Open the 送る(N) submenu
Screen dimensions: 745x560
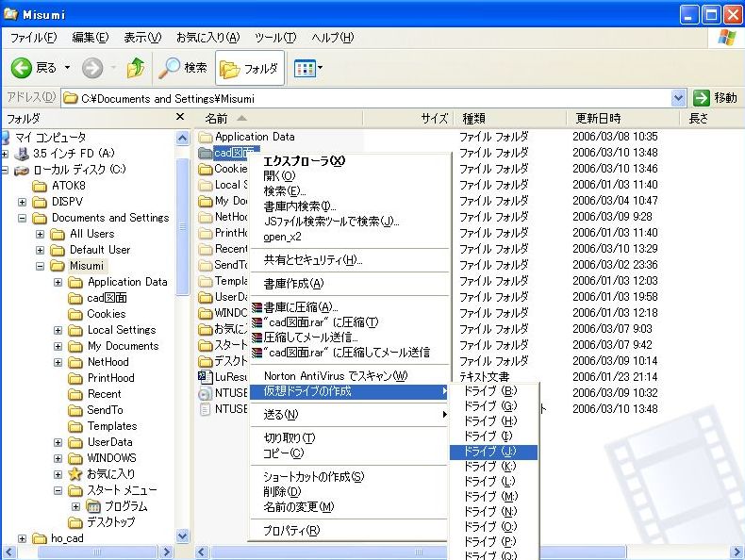coord(349,415)
